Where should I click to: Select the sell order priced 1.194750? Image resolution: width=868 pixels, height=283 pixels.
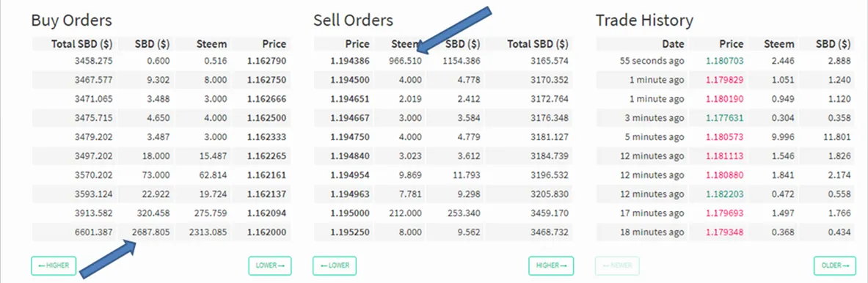[x=443, y=137]
